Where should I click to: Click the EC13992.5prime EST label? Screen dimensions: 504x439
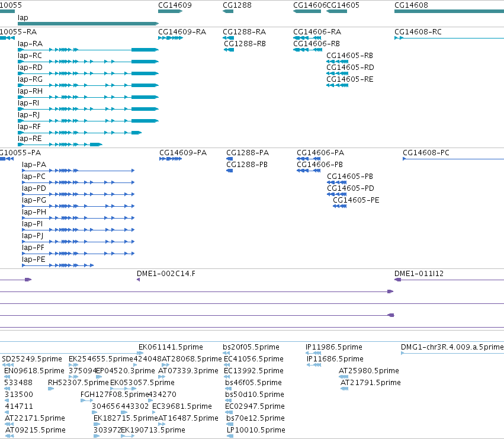point(253,371)
